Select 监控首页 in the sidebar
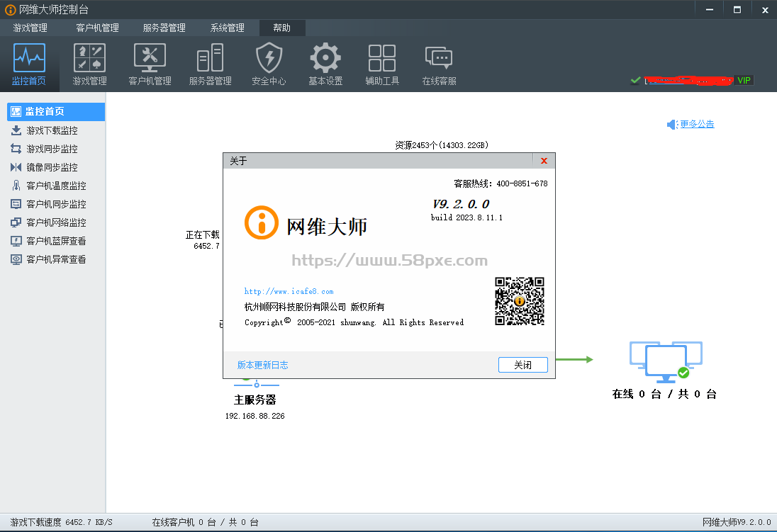This screenshot has height=532, width=777. coord(56,111)
